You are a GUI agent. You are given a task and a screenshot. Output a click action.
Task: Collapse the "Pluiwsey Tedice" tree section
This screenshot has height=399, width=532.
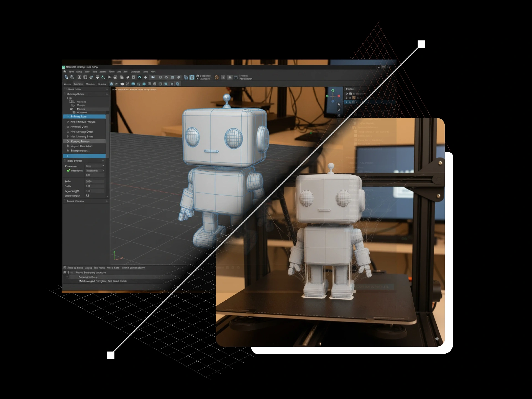(x=107, y=94)
